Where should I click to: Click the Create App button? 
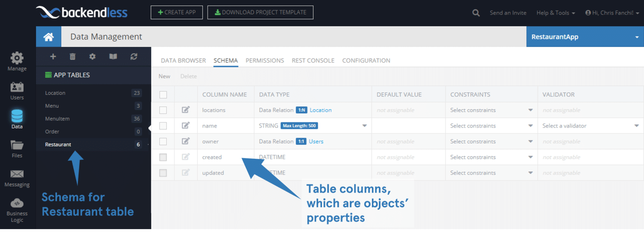click(177, 12)
